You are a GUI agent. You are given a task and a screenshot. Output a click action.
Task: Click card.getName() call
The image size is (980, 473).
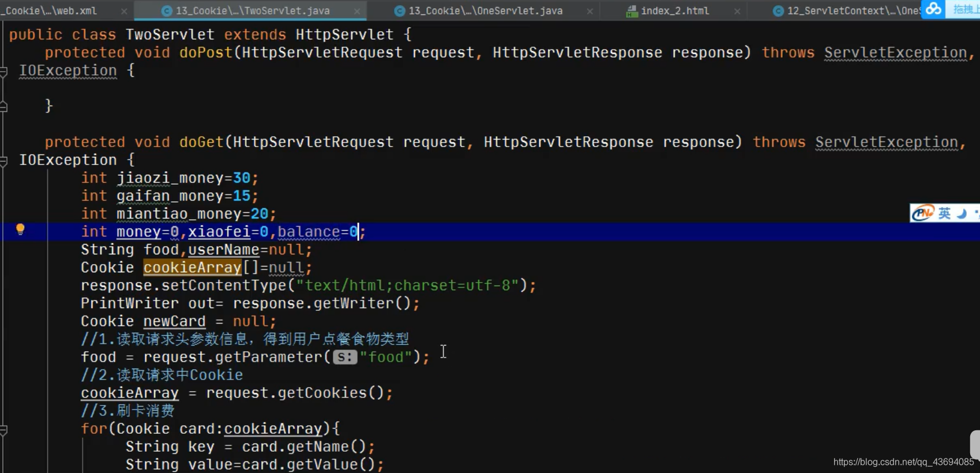pyautogui.click(x=304, y=446)
